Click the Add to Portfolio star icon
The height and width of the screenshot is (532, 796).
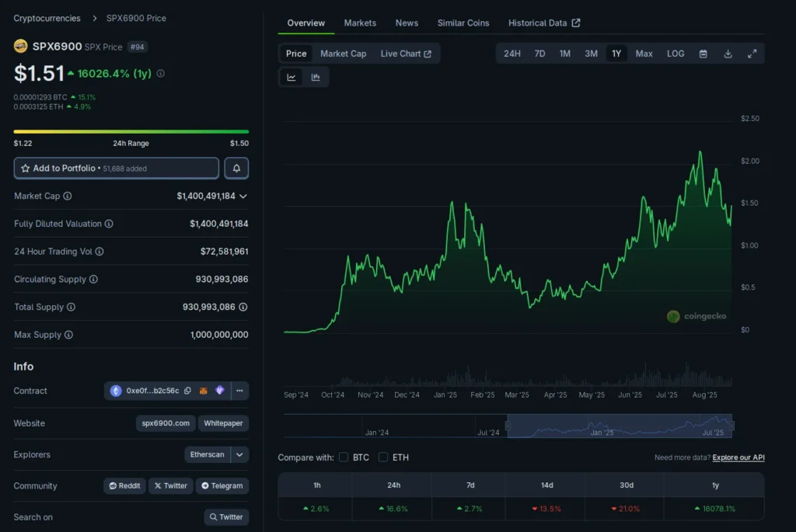[x=26, y=169]
